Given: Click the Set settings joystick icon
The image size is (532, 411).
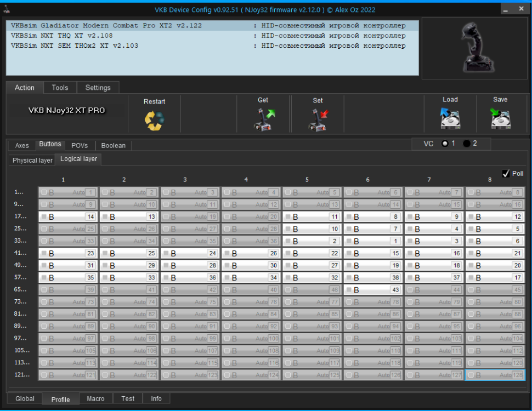Looking at the screenshot, I should [x=318, y=119].
